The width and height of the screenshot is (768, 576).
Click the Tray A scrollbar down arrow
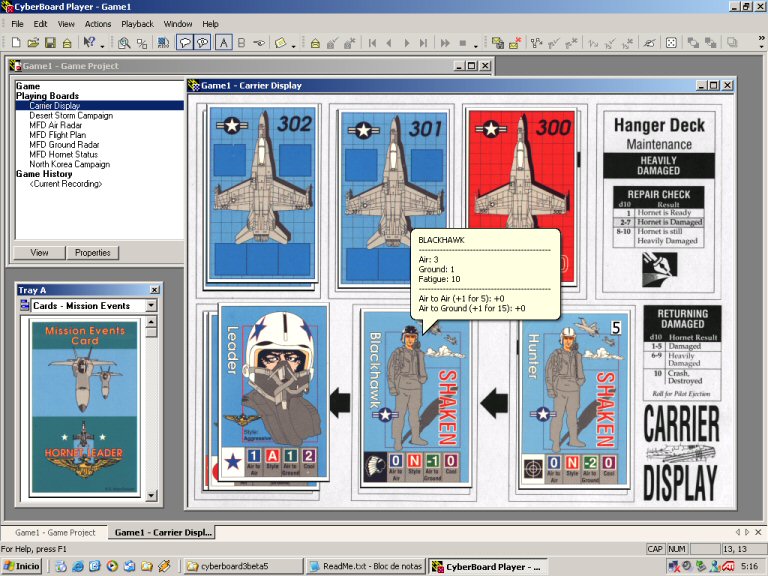[151, 496]
